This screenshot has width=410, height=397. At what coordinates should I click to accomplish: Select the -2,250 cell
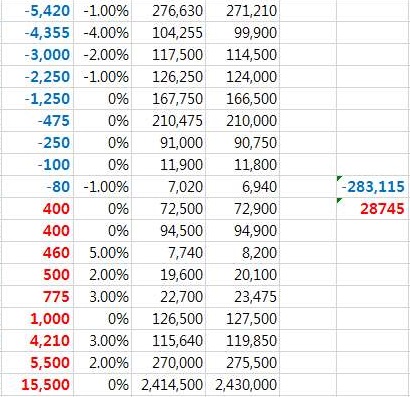[x=37, y=77]
